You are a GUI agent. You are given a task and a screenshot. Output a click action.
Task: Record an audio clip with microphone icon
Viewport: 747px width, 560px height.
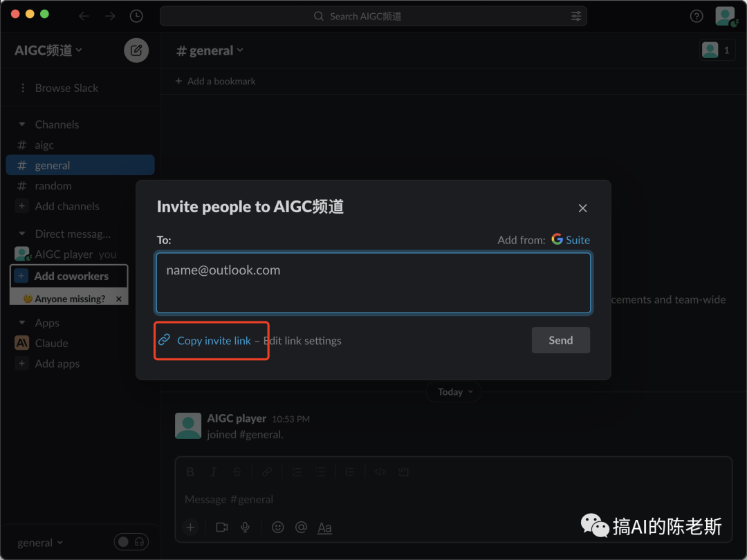245,527
